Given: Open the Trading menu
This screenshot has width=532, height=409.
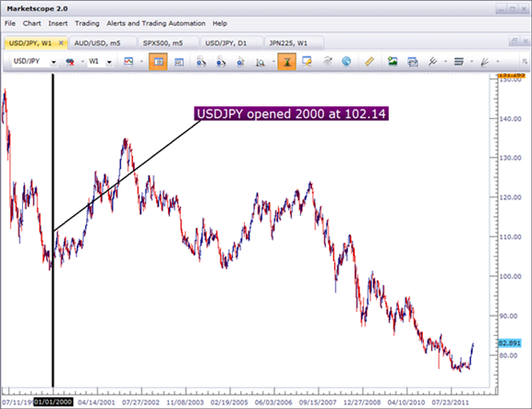Looking at the screenshot, I should 87,23.
